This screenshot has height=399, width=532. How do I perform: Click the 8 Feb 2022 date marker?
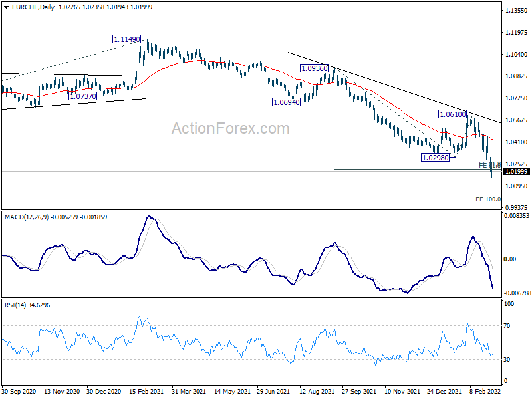tap(485, 391)
